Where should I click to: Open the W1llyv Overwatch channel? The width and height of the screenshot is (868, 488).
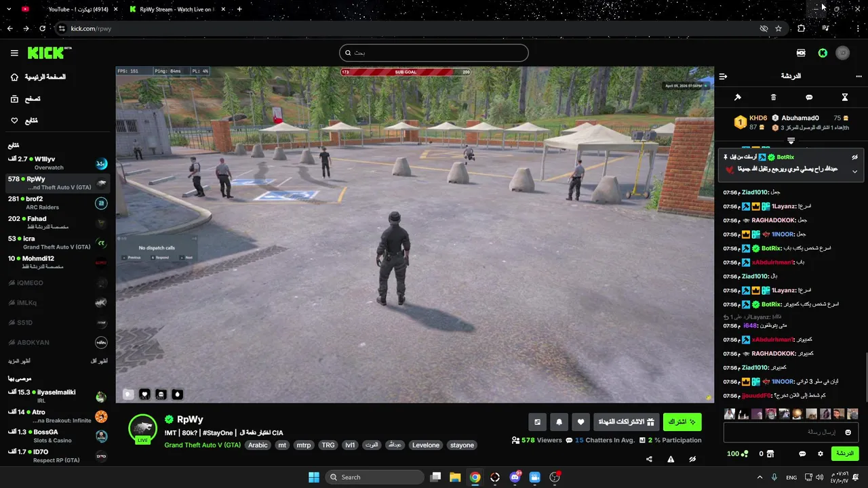58,163
